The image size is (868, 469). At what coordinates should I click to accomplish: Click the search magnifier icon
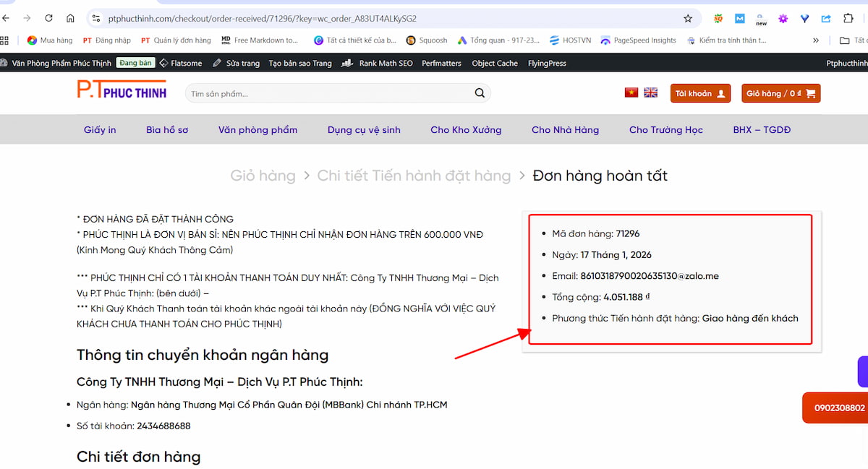[480, 93]
